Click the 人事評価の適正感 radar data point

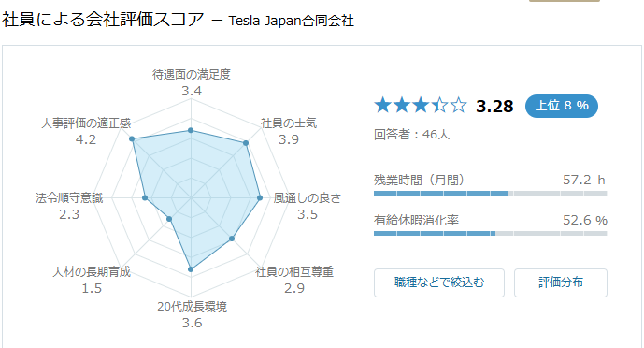(x=132, y=138)
